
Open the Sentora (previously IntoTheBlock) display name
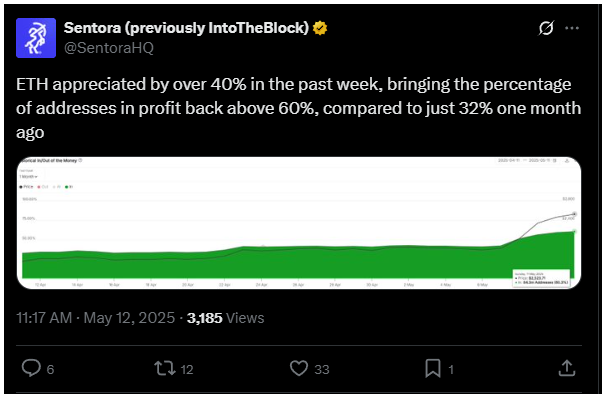click(186, 28)
